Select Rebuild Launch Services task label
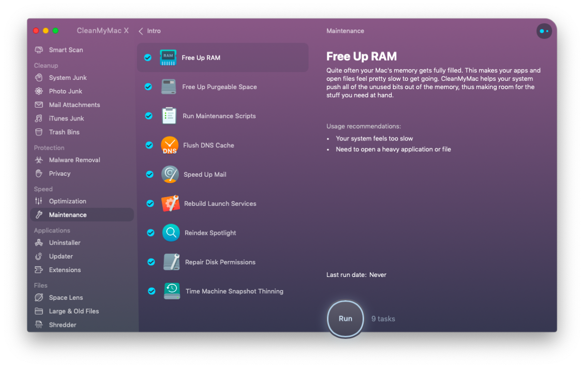 (220, 203)
